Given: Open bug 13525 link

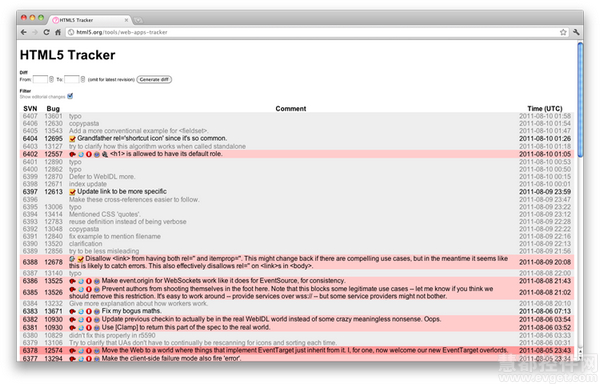Looking at the screenshot, I should pos(53,281).
